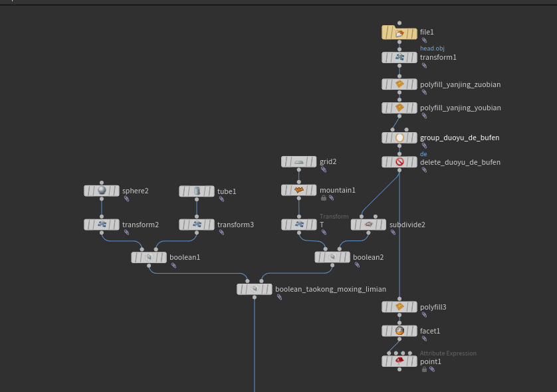
Task: Select the delete_duoyu_de_bufen node icon
Action: coord(399,162)
